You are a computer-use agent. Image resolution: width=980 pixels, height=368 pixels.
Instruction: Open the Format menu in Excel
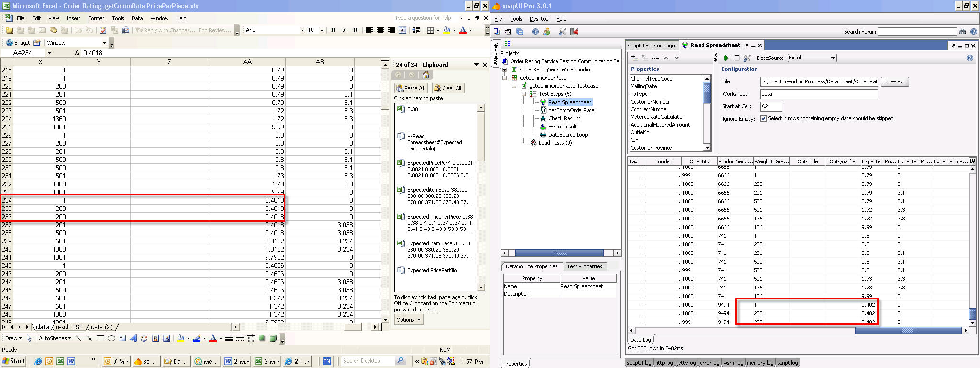[x=96, y=18]
